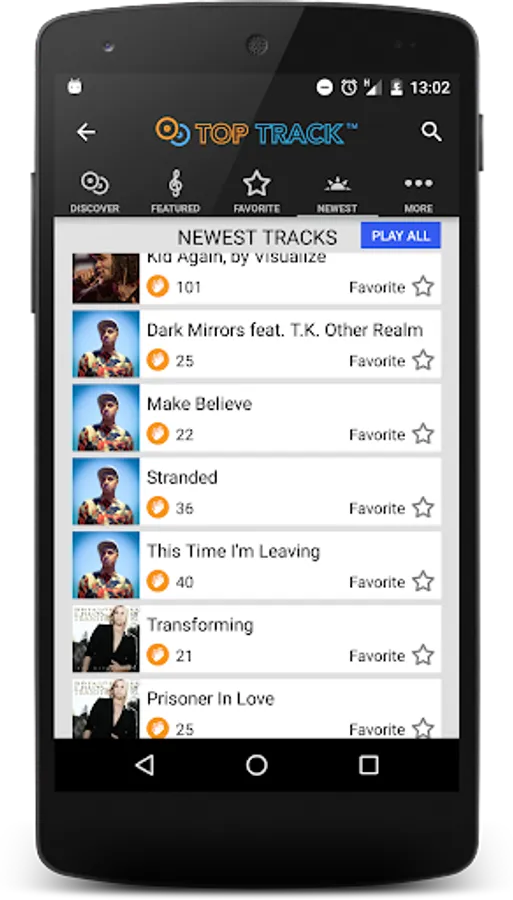This screenshot has height=900, width=513.
Task: Toggle favorite star for Stranded
Action: coord(423,507)
